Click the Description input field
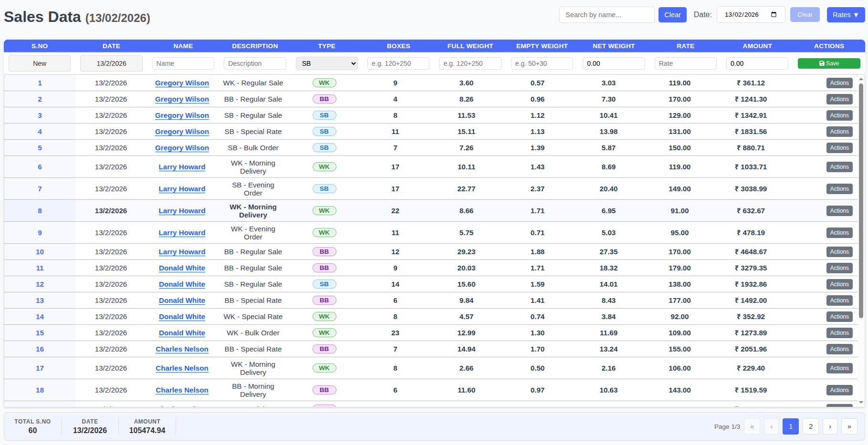The height and width of the screenshot is (445, 868). click(255, 63)
